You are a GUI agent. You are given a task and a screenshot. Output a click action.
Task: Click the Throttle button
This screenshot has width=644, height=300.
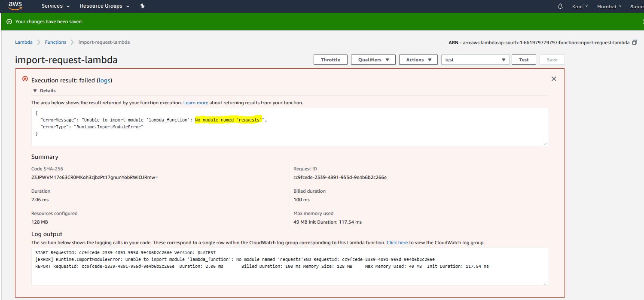point(330,60)
